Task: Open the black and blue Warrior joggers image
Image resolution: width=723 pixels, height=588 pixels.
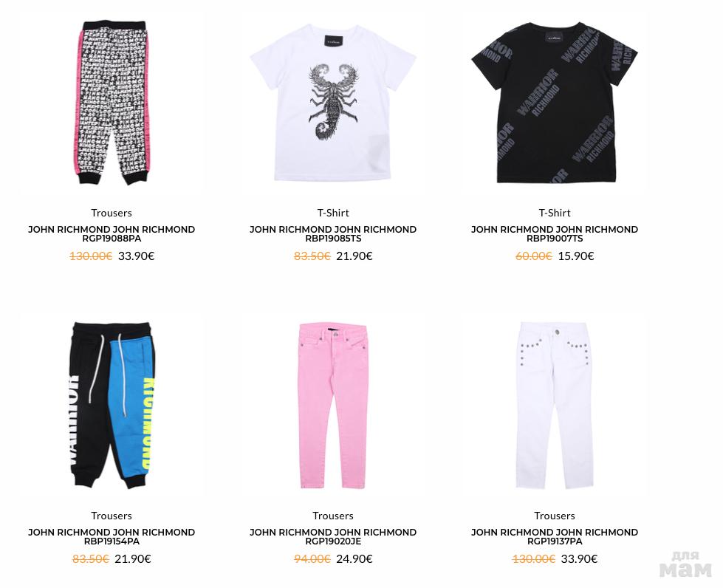Action: pos(111,406)
